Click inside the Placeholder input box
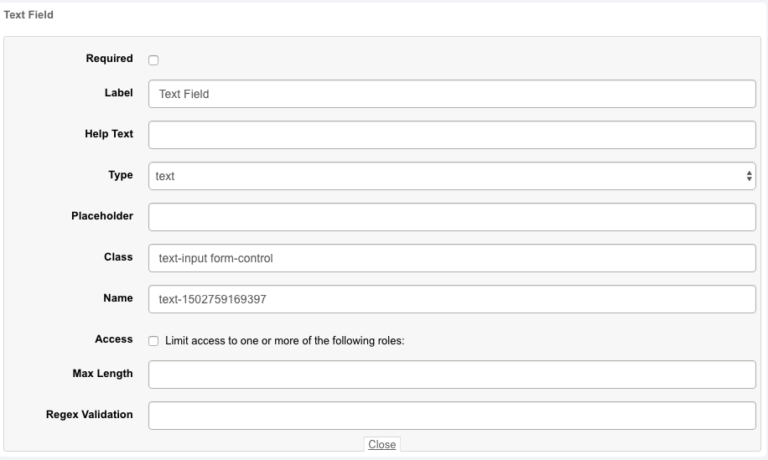768x460 pixels. [451, 217]
